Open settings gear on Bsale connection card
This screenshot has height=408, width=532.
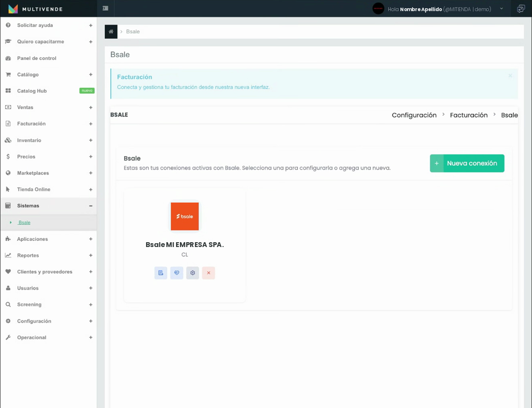tap(192, 273)
